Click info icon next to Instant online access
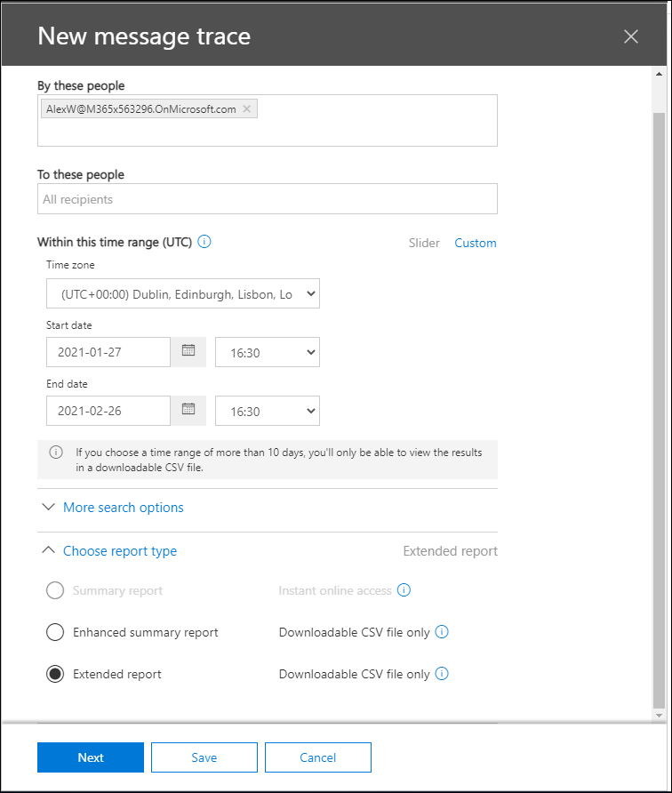672x793 pixels. [x=404, y=590]
